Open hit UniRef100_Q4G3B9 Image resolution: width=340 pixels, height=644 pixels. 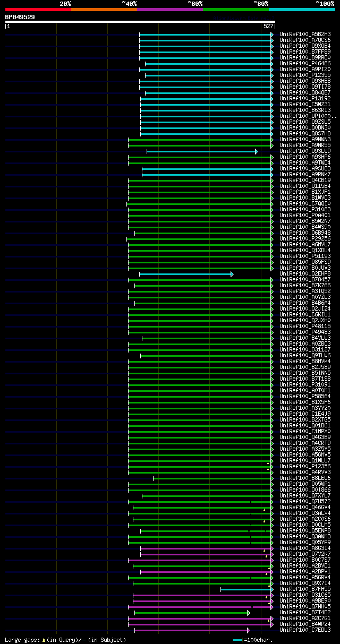(305, 437)
